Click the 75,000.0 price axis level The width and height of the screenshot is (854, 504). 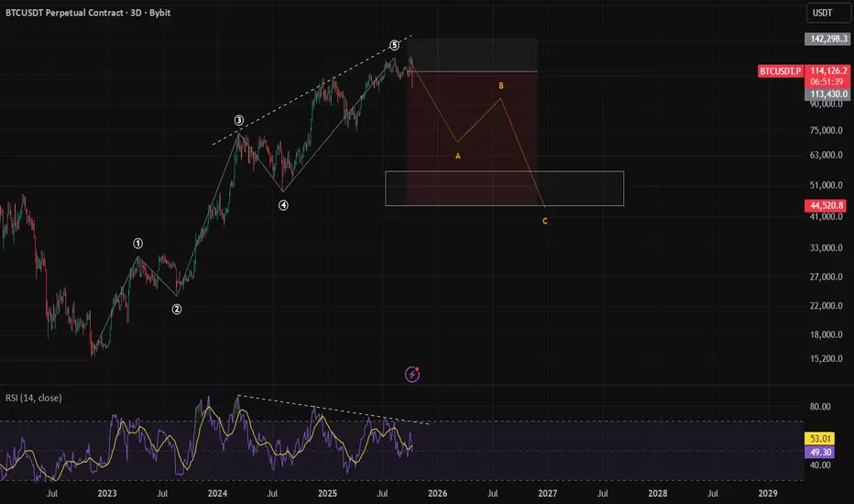pos(827,130)
